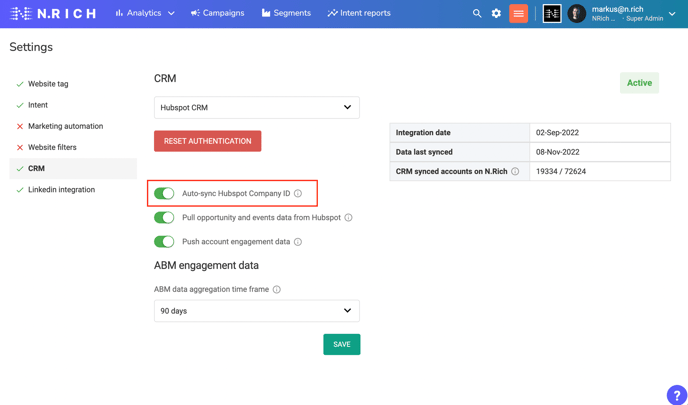Open the 90 days time frame dropdown
This screenshot has height=405, width=688.
[x=257, y=311]
